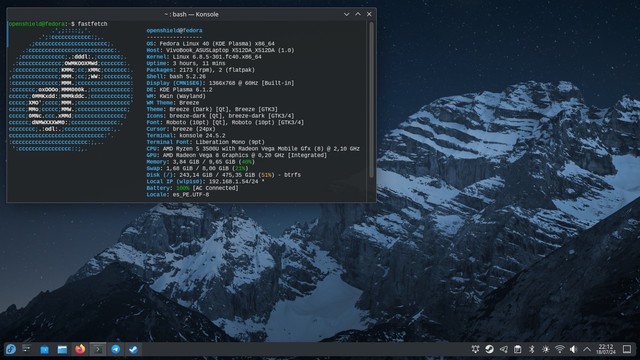Open the Bluetooth tray icon
Viewport: 640px width, 360px height.
pos(531,349)
